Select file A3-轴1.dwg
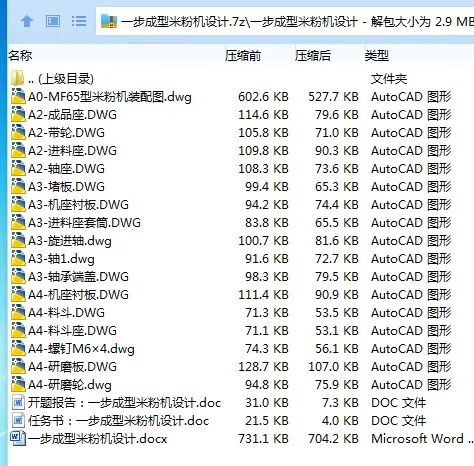This screenshot has width=474, height=466. (61, 259)
